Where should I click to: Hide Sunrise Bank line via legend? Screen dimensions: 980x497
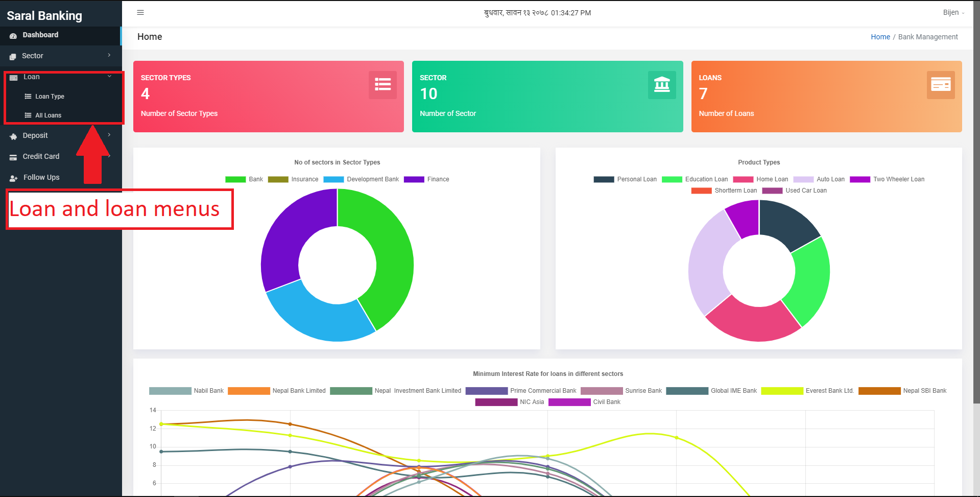click(621, 391)
